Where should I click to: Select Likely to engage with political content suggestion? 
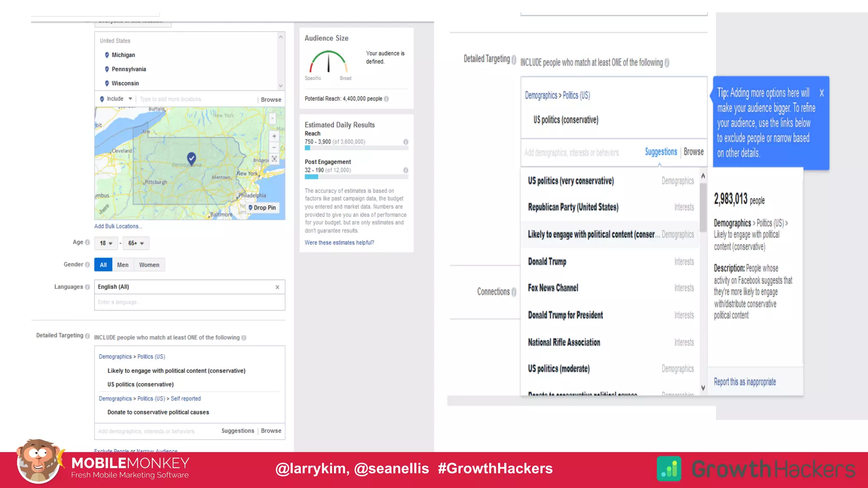611,234
